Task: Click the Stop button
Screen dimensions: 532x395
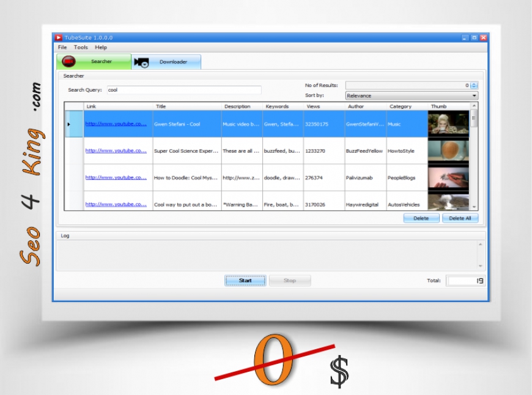Action: tap(290, 281)
